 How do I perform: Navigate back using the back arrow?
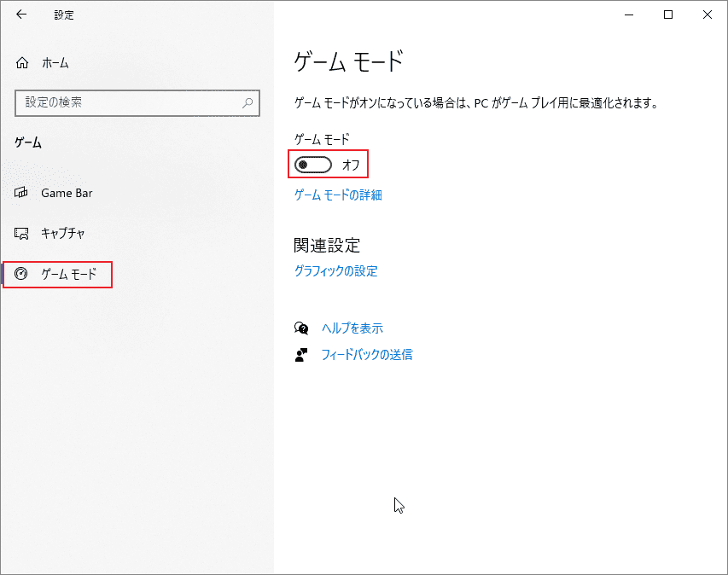click(x=20, y=15)
